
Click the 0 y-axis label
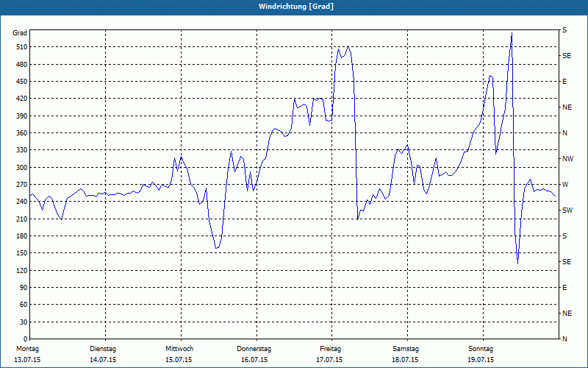[26, 339]
